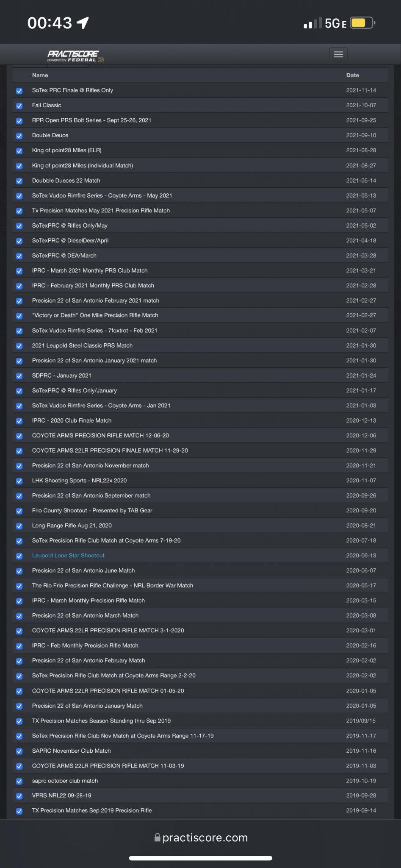Sort by the Date column header

[x=352, y=75]
